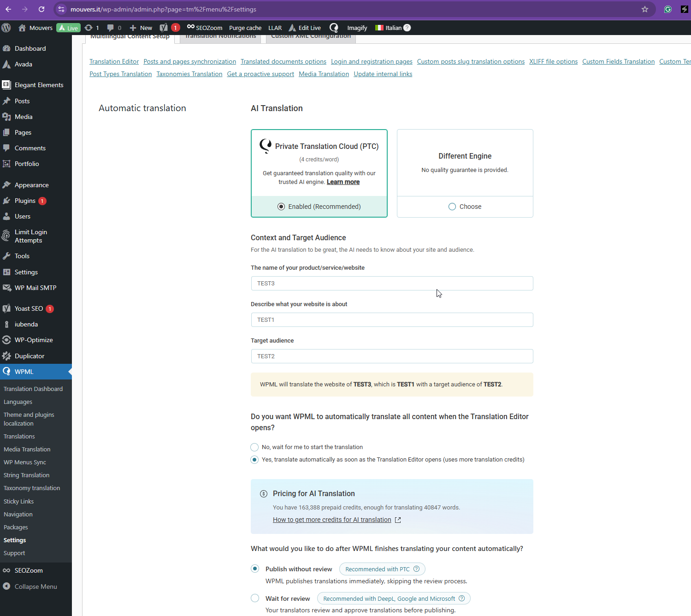Click product/service/website name field
The width and height of the screenshot is (691, 616).
392,284
